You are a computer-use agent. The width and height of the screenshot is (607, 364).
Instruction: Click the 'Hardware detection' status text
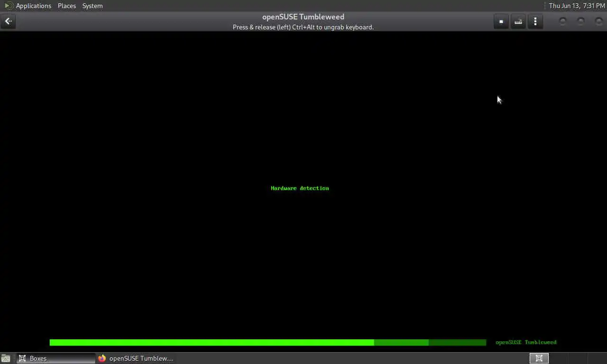click(x=300, y=188)
